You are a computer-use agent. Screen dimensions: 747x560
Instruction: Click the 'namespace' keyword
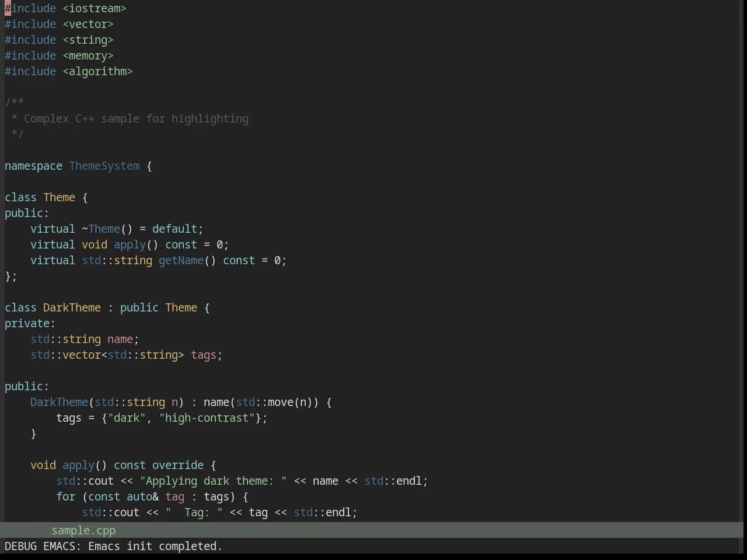pyautogui.click(x=33, y=166)
